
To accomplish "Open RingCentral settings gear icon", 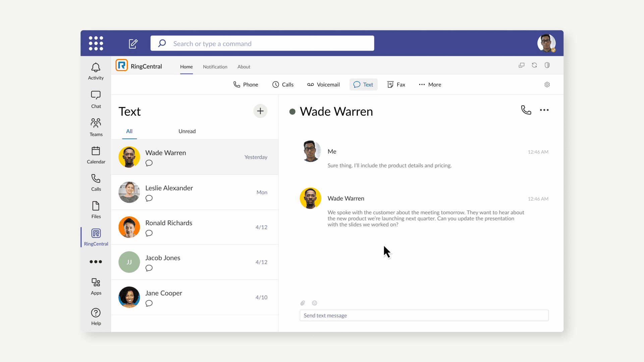I will [x=547, y=84].
